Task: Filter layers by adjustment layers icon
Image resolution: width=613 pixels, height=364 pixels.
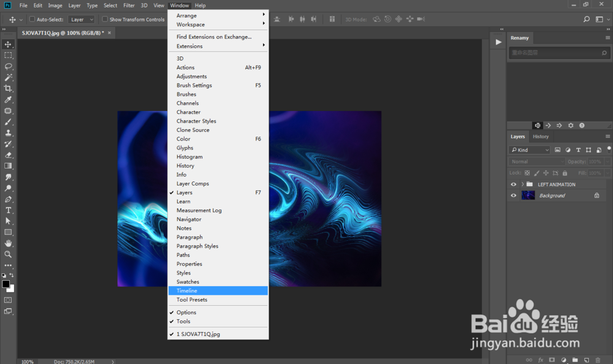Action: point(568,150)
